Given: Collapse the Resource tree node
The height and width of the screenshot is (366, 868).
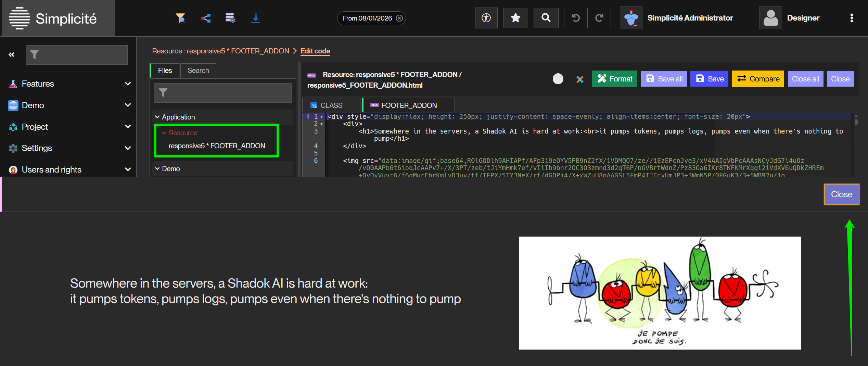Looking at the screenshot, I should coord(164,133).
